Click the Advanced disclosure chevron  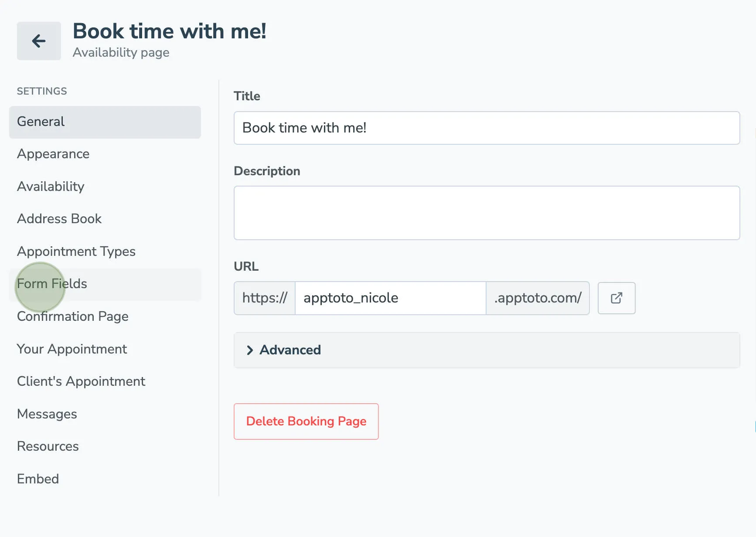pyautogui.click(x=249, y=350)
